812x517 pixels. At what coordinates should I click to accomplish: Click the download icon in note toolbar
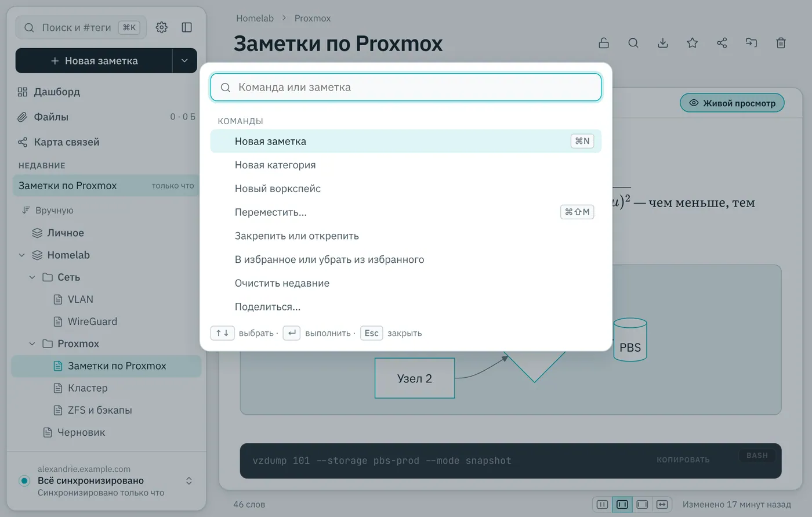click(663, 43)
